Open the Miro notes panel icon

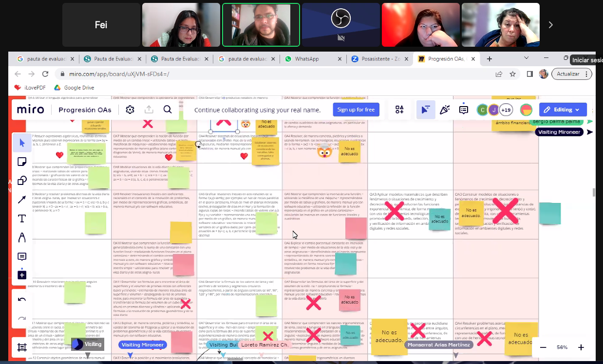(x=464, y=109)
